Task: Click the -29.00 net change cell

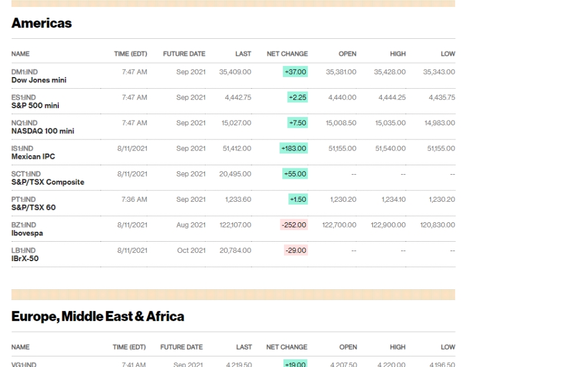Action: pyautogui.click(x=296, y=251)
